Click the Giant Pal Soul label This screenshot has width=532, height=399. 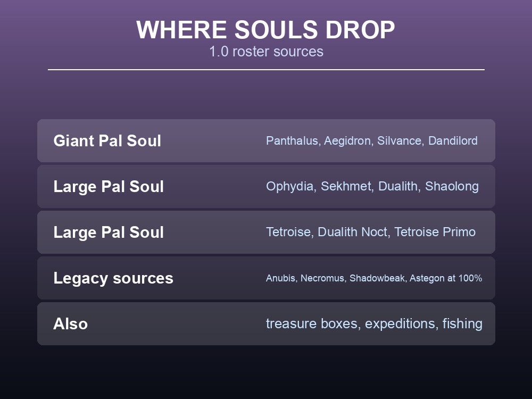click(107, 141)
